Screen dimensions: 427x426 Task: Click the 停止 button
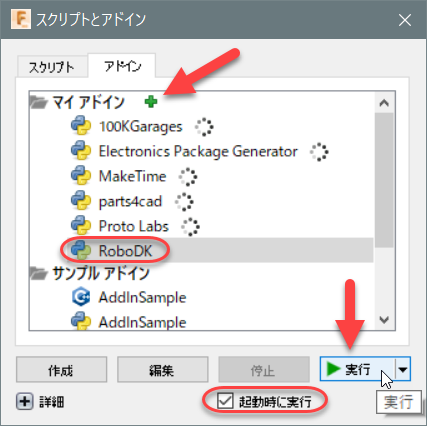coord(264,370)
